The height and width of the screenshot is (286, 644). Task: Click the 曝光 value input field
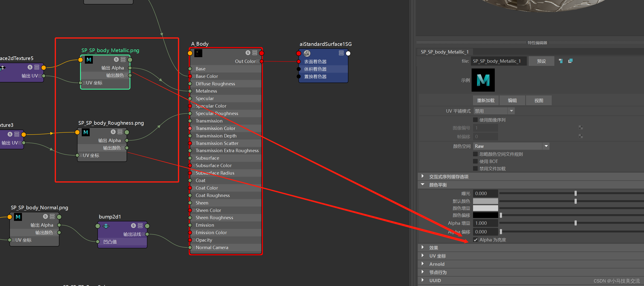[485, 193]
